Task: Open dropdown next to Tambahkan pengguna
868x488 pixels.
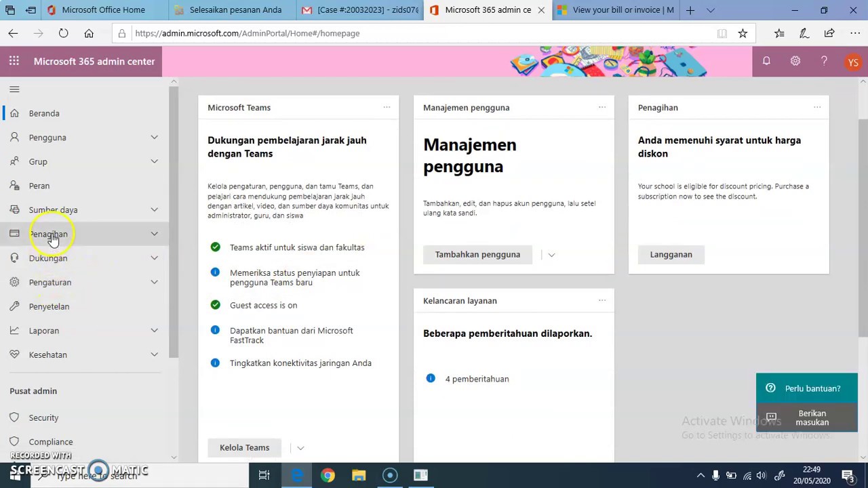Action: click(x=551, y=255)
